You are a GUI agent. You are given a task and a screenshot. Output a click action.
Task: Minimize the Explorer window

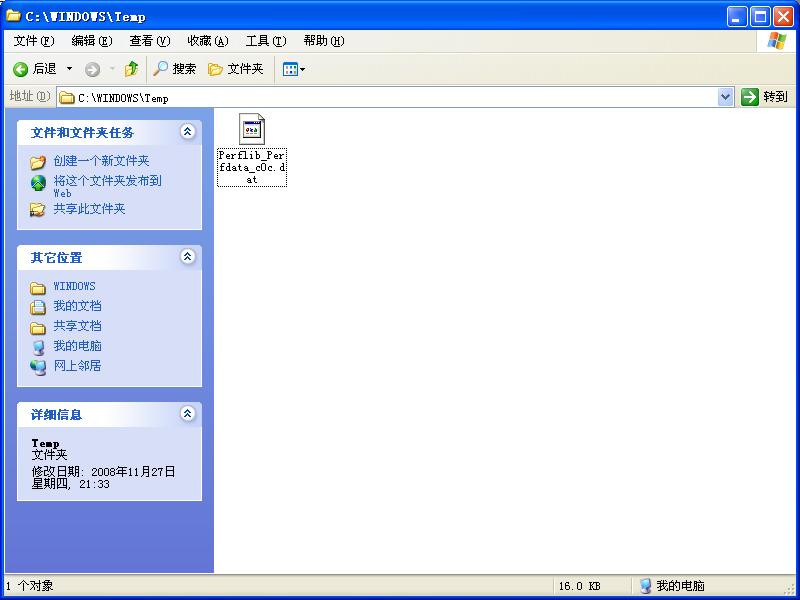click(736, 17)
